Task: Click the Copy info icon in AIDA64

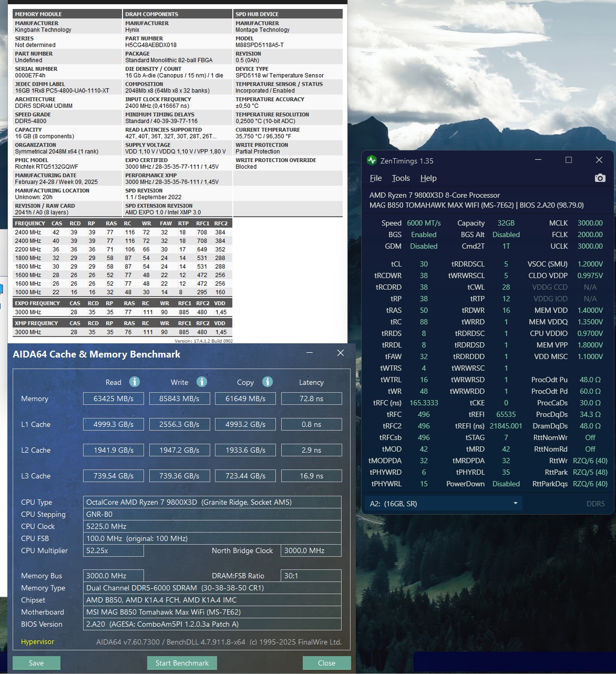Action: click(268, 382)
